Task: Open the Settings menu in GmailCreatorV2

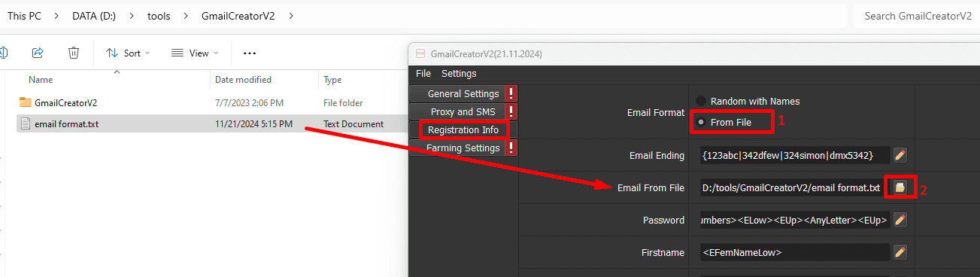Action: pos(459,74)
